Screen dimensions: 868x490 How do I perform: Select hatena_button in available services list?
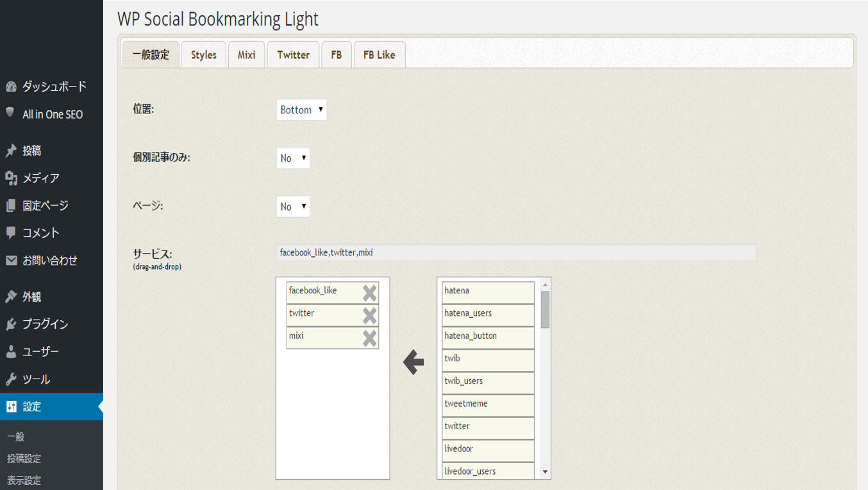click(488, 338)
